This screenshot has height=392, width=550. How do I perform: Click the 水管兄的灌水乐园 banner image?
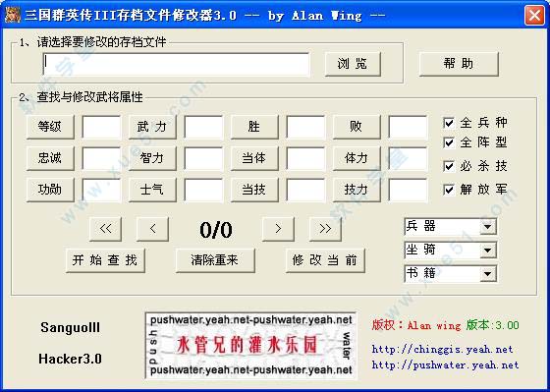[x=251, y=345]
